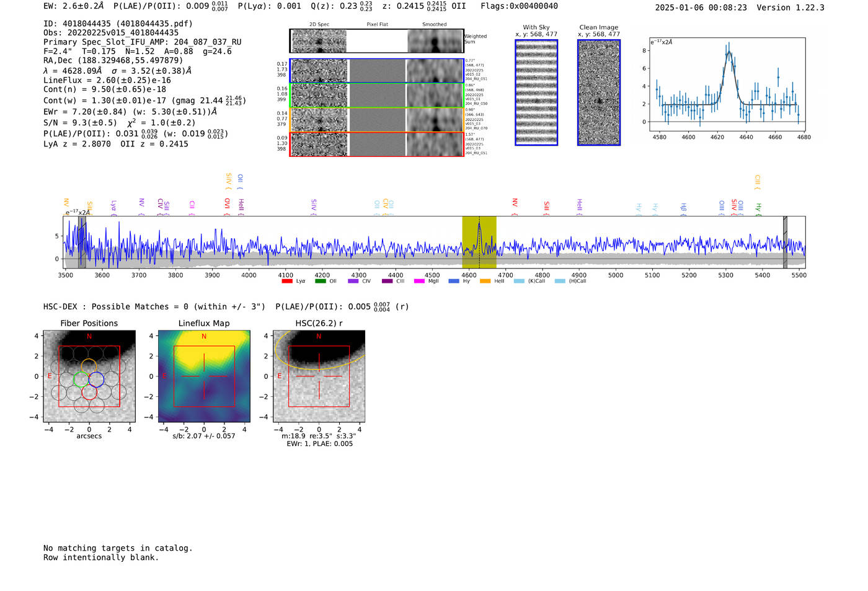Open the green-bordered 2D spec fiber row
The height and width of the screenshot is (591, 868).
[377, 95]
